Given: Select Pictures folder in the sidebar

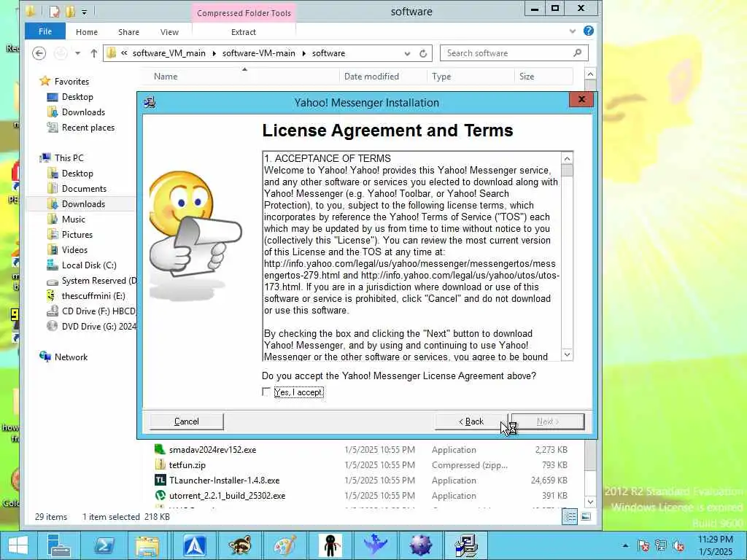Looking at the screenshot, I should coord(77,235).
